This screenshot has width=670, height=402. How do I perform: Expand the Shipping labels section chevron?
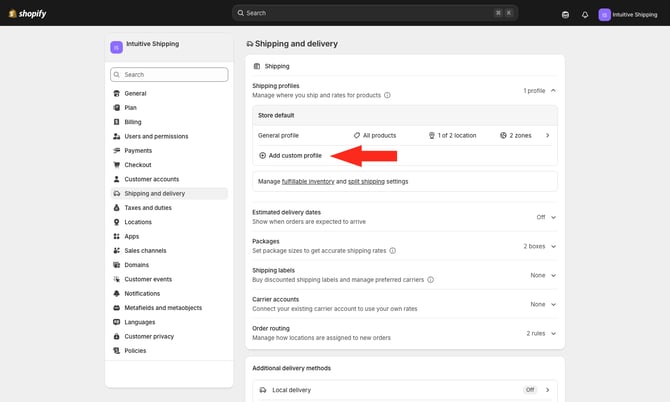[x=553, y=276]
